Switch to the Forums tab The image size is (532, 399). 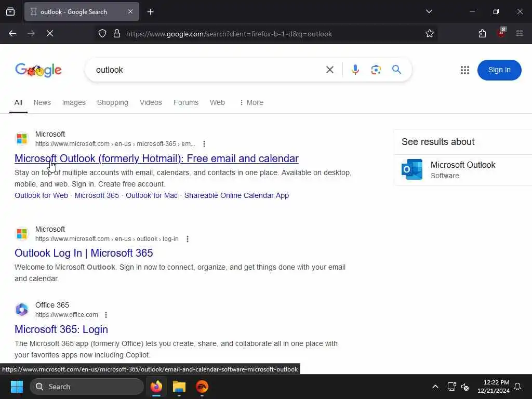(x=185, y=102)
